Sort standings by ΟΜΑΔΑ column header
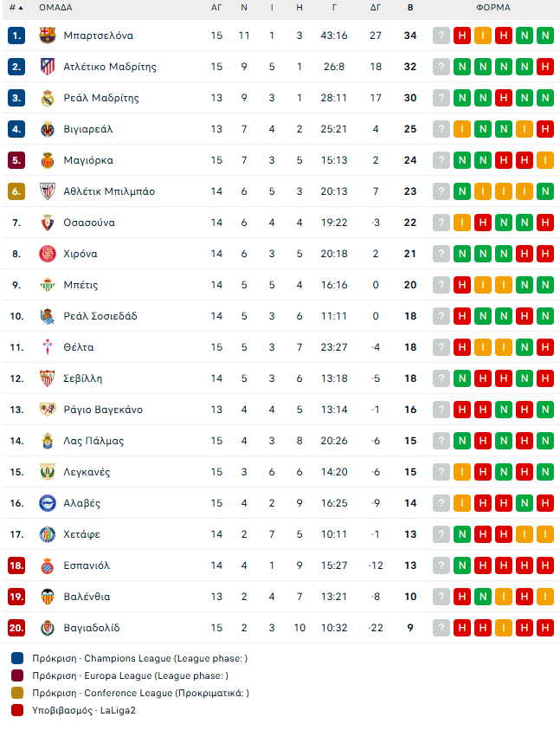This screenshot has height=730, width=560. point(55,8)
